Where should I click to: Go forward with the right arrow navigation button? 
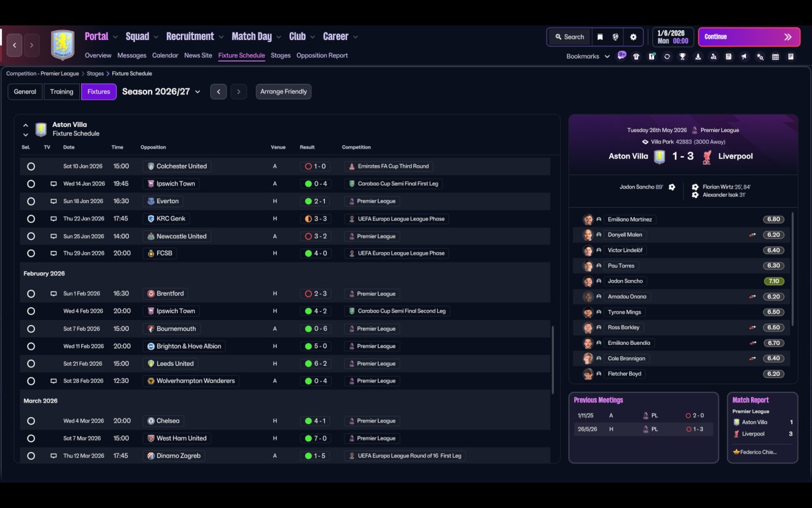[x=31, y=45]
